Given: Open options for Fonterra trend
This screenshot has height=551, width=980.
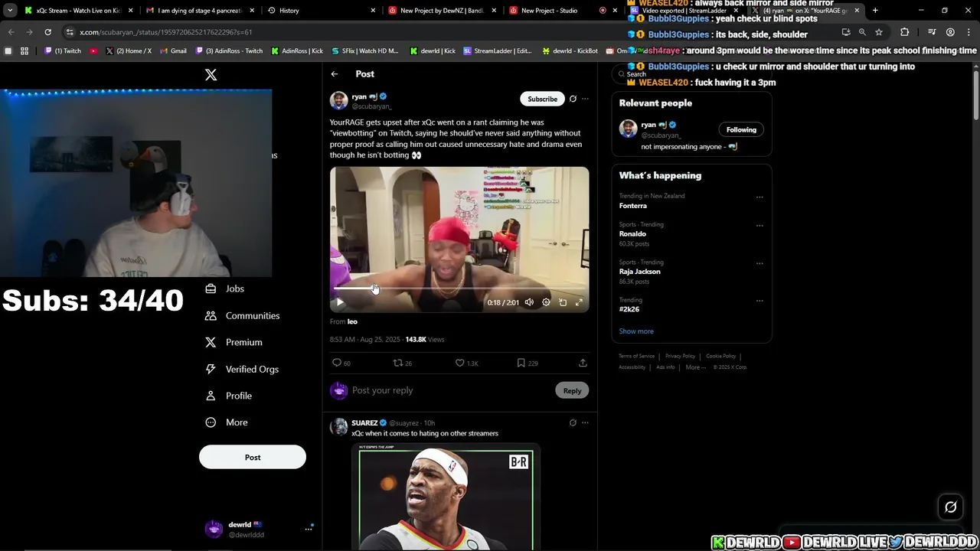Looking at the screenshot, I should (x=759, y=197).
